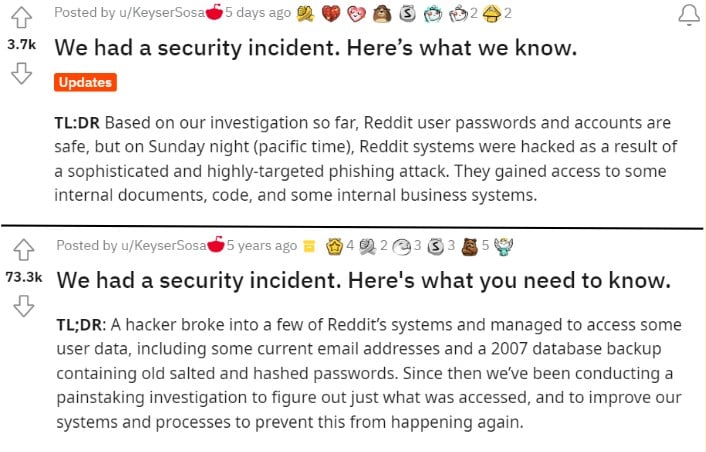Click the monkey award on first post

[x=381, y=14]
